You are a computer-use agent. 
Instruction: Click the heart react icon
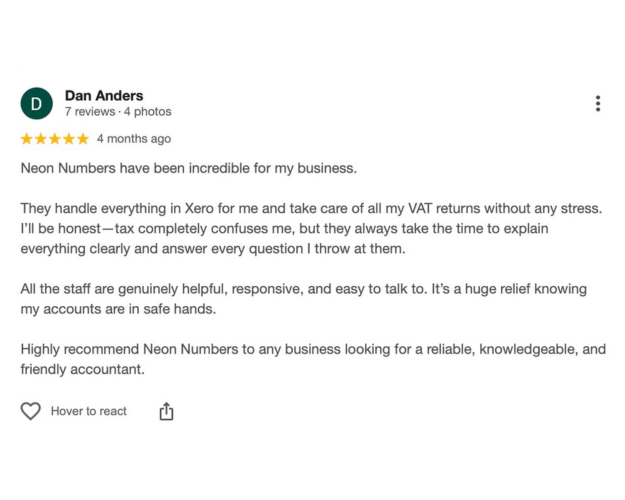coord(31,411)
